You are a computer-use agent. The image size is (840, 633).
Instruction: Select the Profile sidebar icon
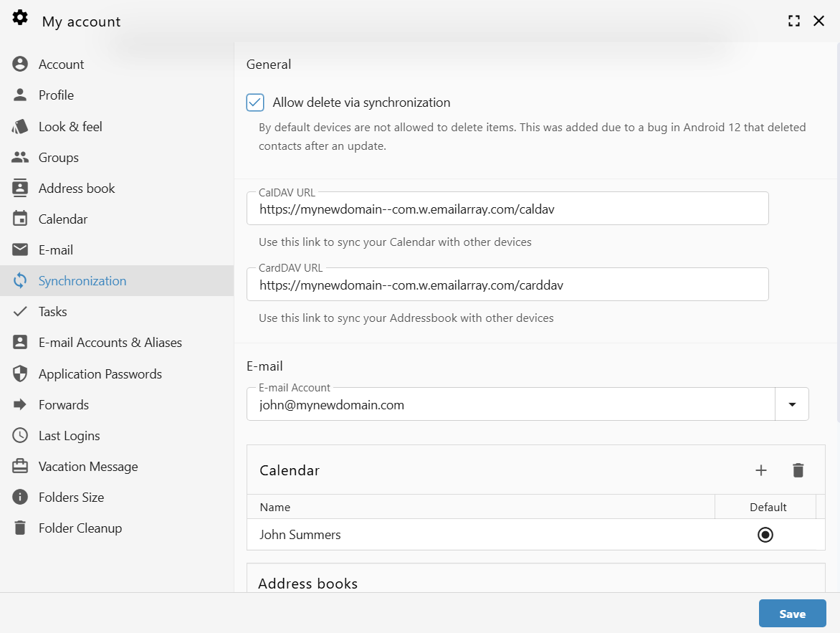point(20,95)
